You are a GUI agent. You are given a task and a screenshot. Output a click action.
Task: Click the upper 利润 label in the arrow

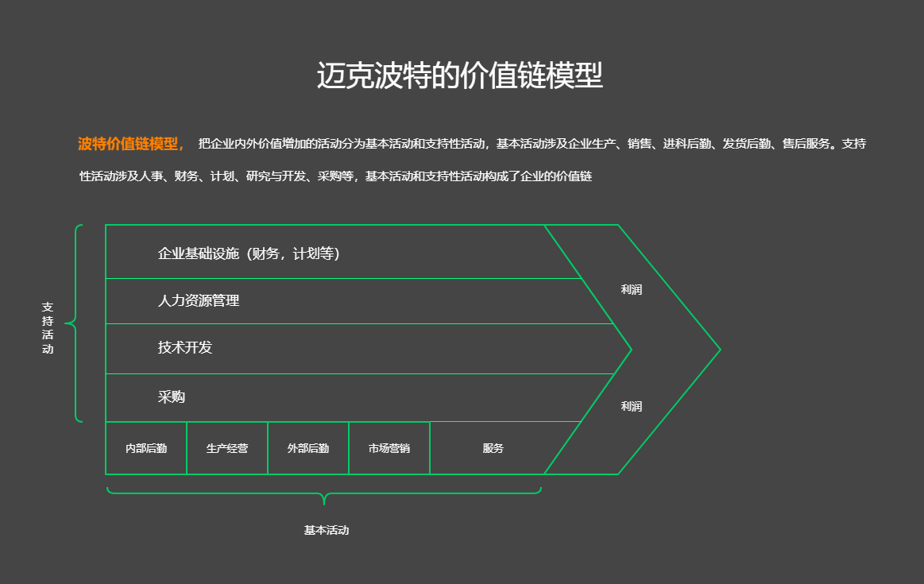pyautogui.click(x=631, y=290)
